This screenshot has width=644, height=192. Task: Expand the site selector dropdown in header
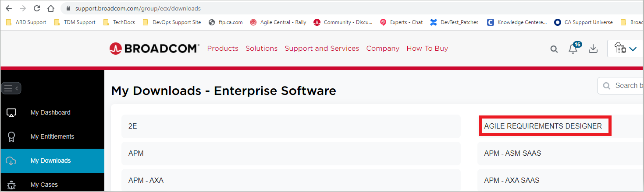click(626, 49)
